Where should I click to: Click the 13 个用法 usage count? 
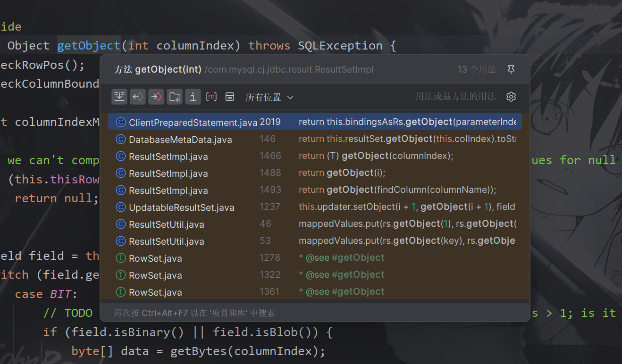(477, 69)
